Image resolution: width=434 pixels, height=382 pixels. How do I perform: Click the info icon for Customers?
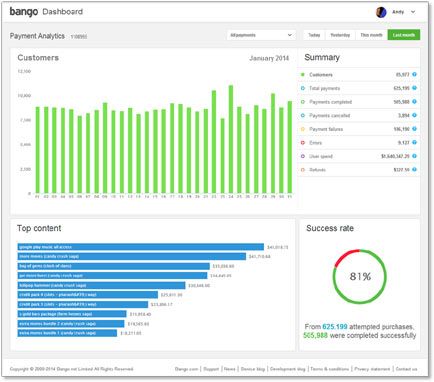[414, 74]
